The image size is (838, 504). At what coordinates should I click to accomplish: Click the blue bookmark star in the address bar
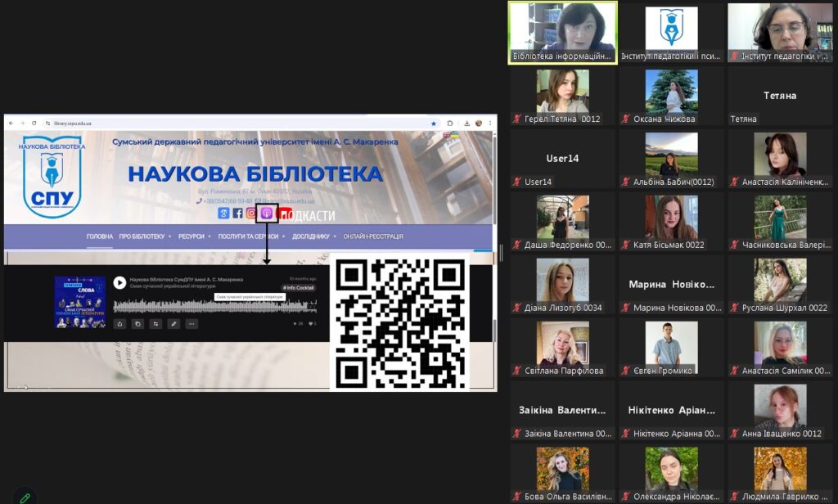(x=434, y=124)
